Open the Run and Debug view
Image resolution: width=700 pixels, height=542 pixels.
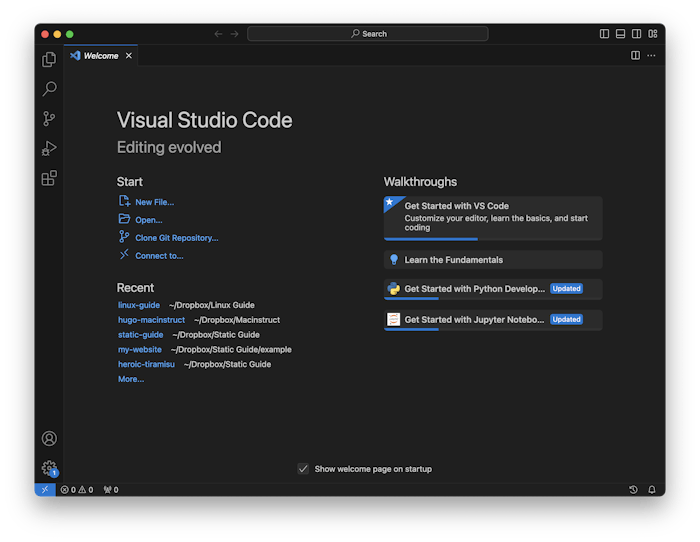pos(49,149)
